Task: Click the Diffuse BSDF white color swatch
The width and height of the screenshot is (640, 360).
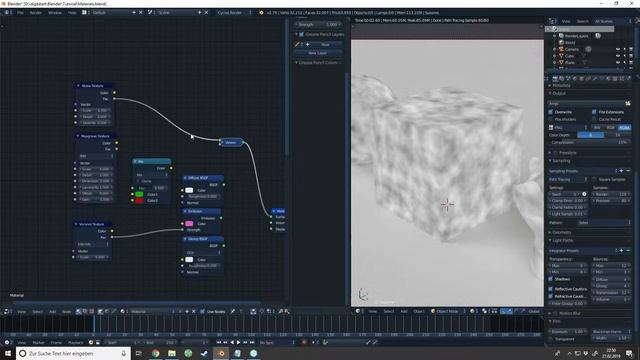Action: tap(189, 190)
